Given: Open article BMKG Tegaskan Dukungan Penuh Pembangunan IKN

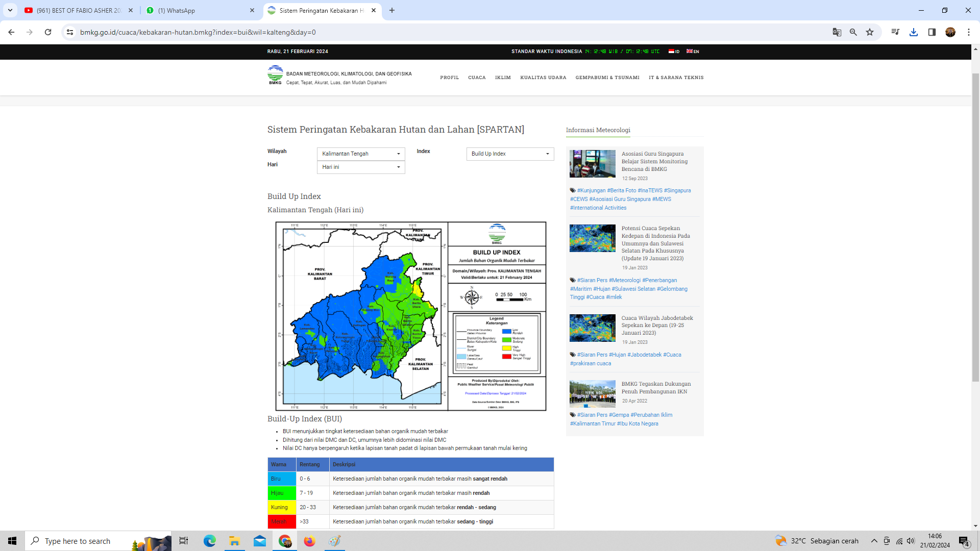Looking at the screenshot, I should click(x=656, y=388).
